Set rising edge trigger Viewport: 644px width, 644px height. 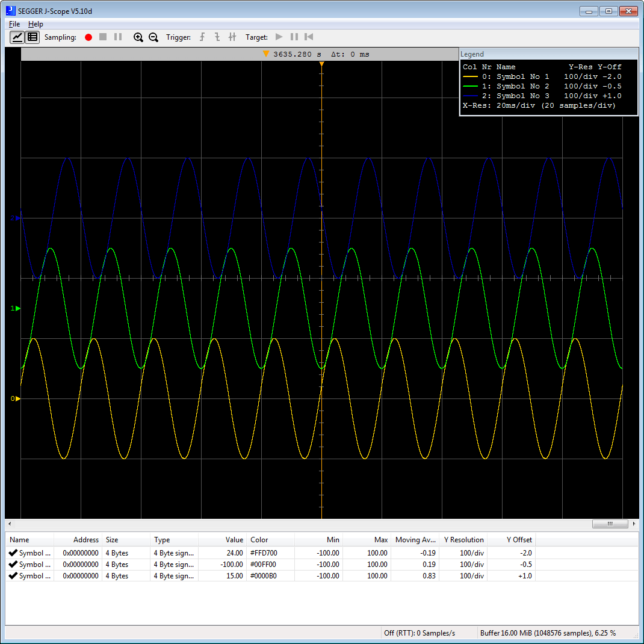[202, 37]
